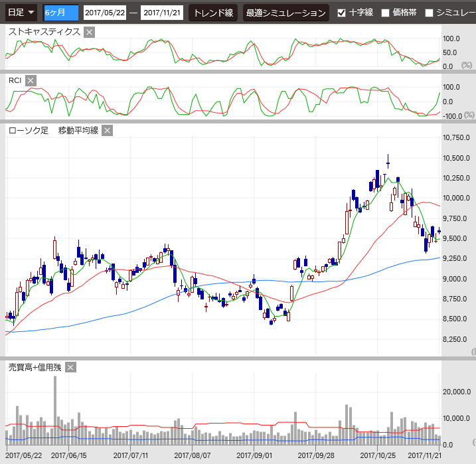This screenshot has width=476, height=464.
Task: Grab the divider between ストキャスティクス and RCI panels
Action: coord(238,71)
